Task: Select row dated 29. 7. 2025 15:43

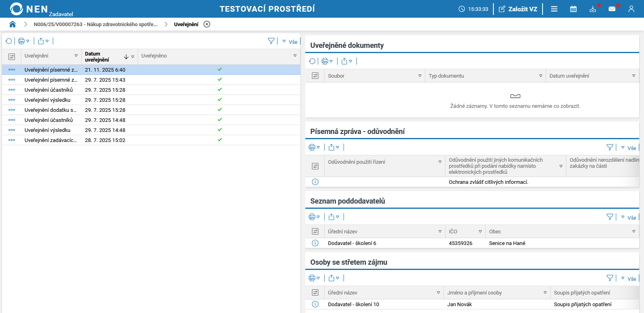Action: (151, 80)
